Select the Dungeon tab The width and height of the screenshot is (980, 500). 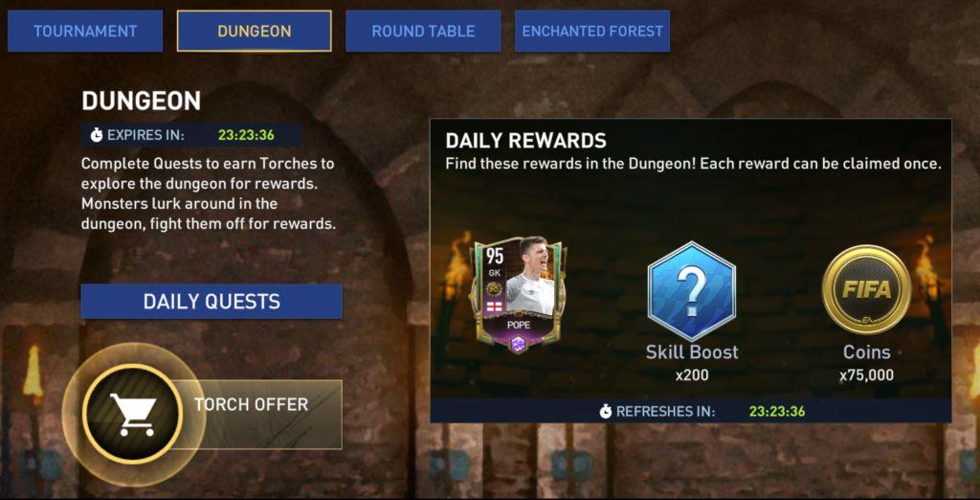pyautogui.click(x=255, y=32)
